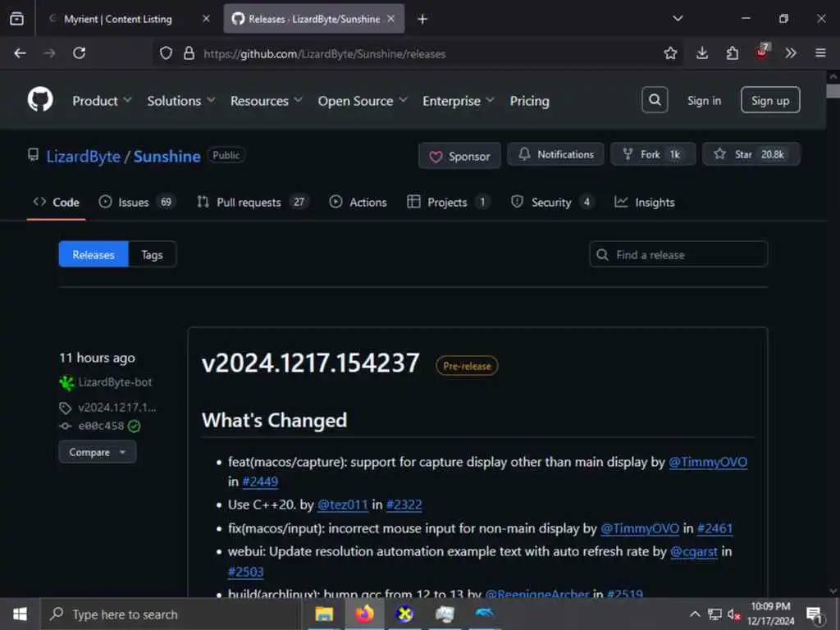The image size is (840, 630).
Task: Expand the Resources dropdown
Action: [267, 101]
